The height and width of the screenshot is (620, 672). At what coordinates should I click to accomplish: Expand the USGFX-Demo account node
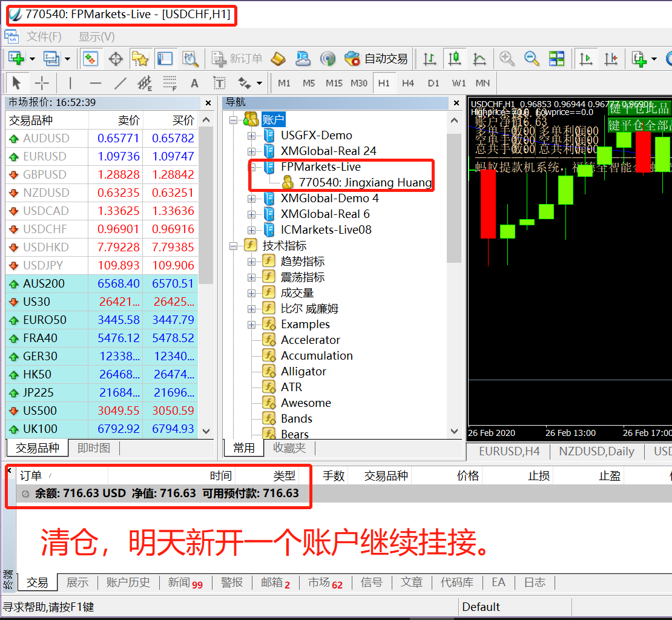pos(252,136)
